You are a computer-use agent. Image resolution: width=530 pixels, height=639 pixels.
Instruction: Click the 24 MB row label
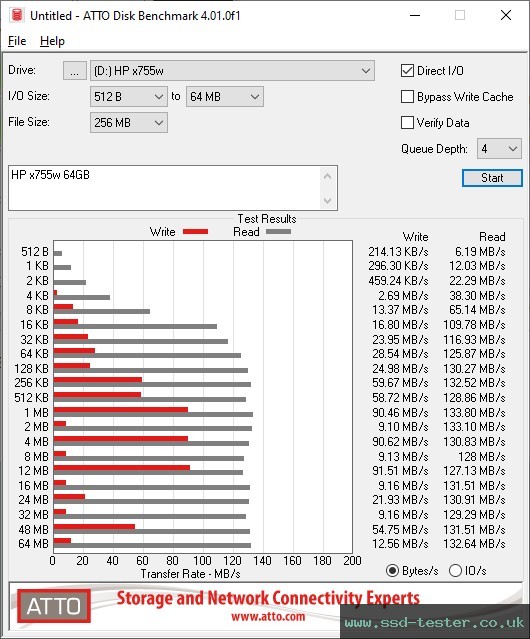click(x=33, y=500)
